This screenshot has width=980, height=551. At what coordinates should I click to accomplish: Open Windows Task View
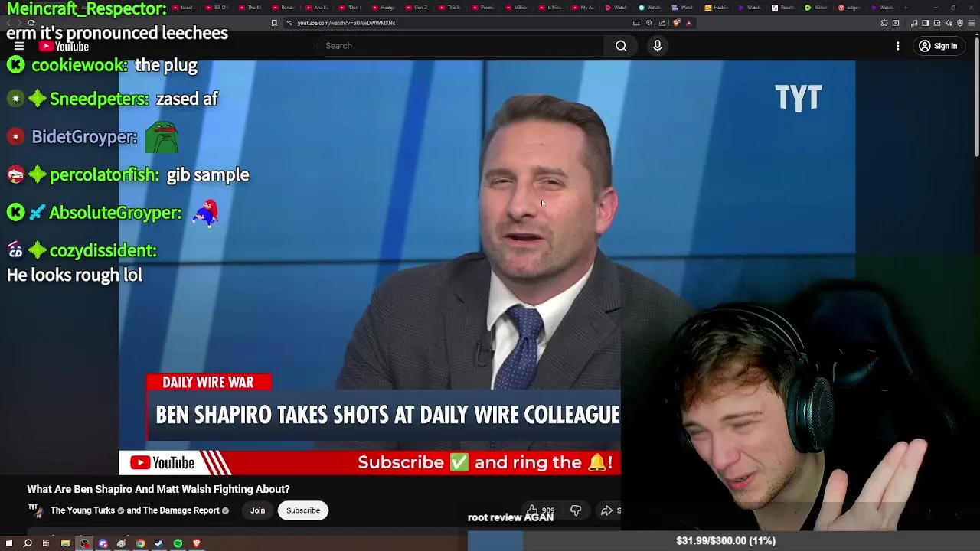coord(46,543)
